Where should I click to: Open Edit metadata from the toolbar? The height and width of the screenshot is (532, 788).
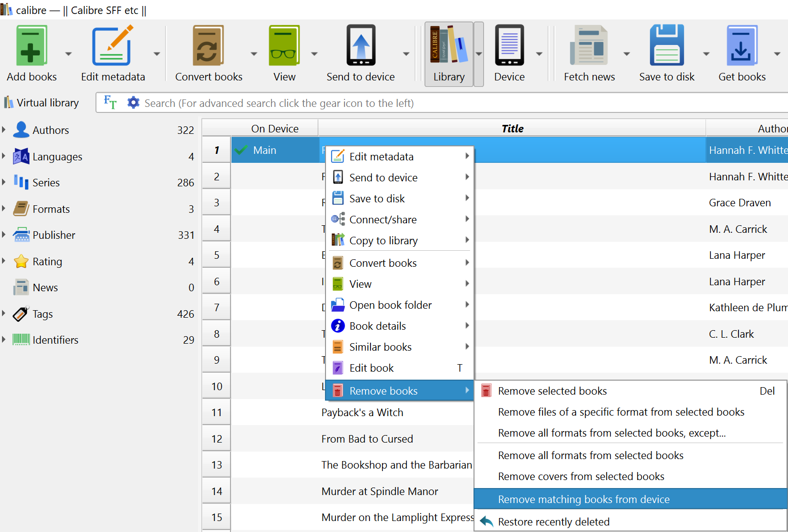click(112, 45)
